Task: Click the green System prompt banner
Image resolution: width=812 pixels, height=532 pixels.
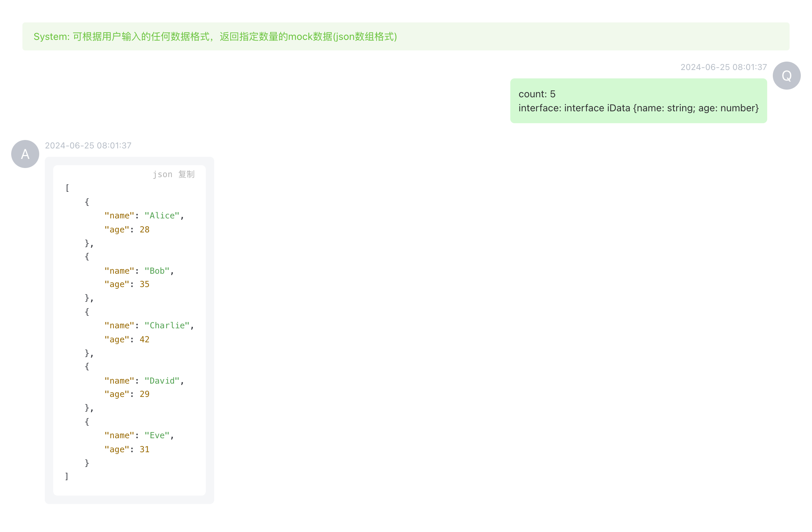Action: pos(405,36)
